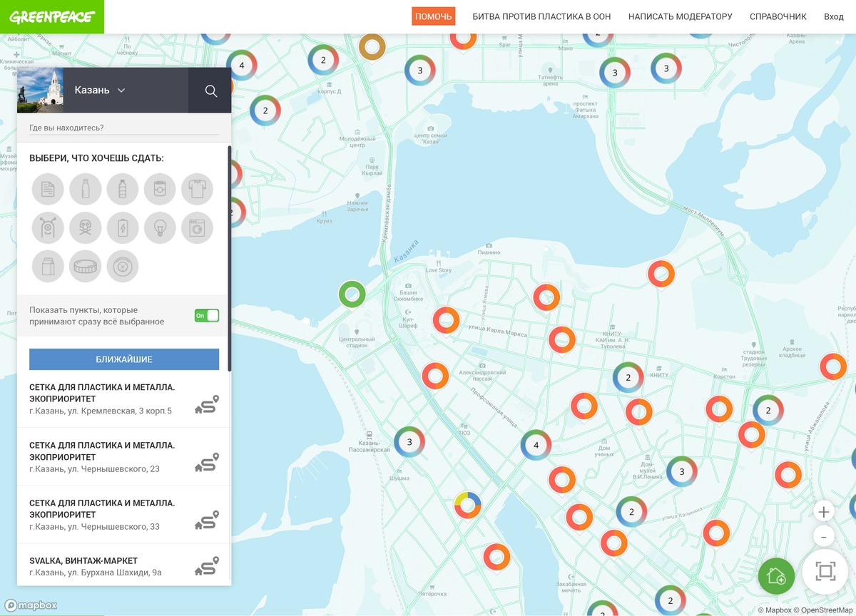Expand the Казань city dropdown

click(x=100, y=91)
